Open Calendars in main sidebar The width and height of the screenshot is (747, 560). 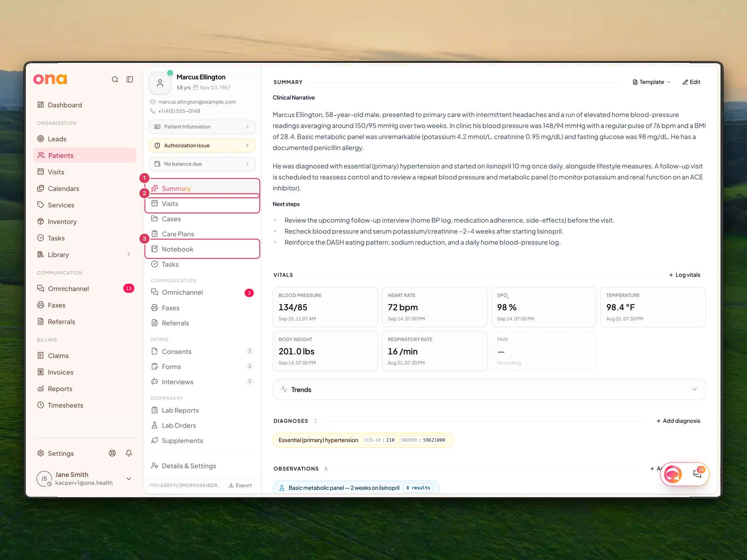[x=85, y=188]
